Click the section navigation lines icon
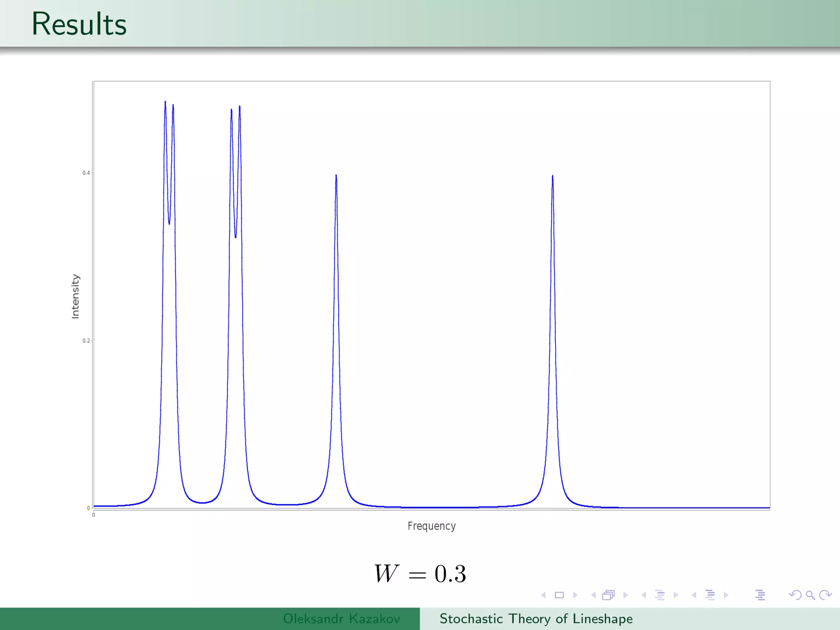840x630 pixels. pos(710,595)
